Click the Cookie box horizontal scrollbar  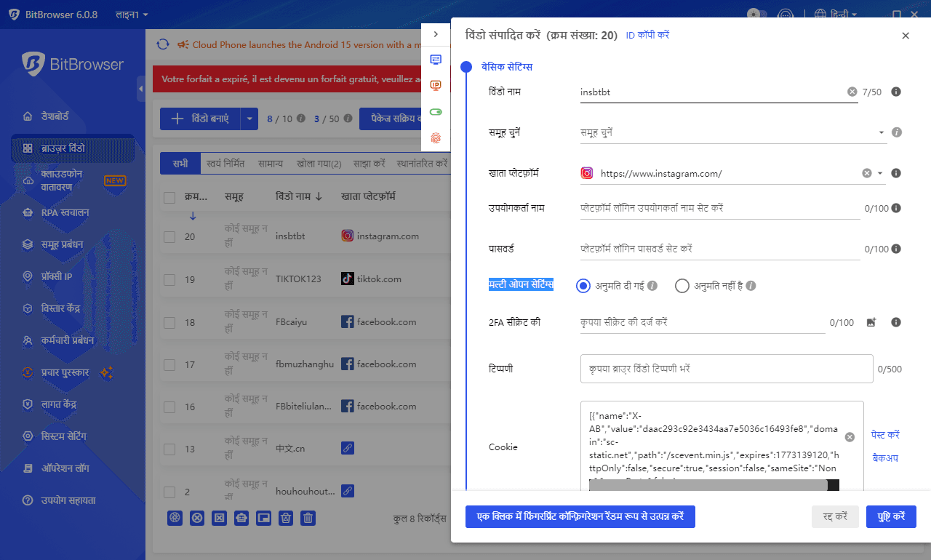pyautogui.click(x=708, y=484)
